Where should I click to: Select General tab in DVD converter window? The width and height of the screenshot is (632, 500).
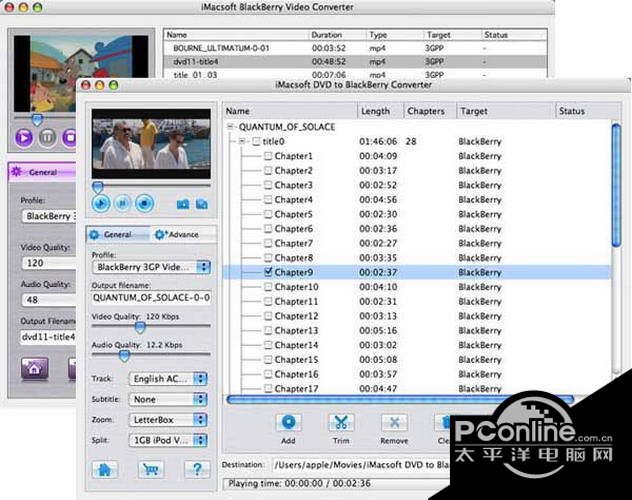(x=118, y=234)
